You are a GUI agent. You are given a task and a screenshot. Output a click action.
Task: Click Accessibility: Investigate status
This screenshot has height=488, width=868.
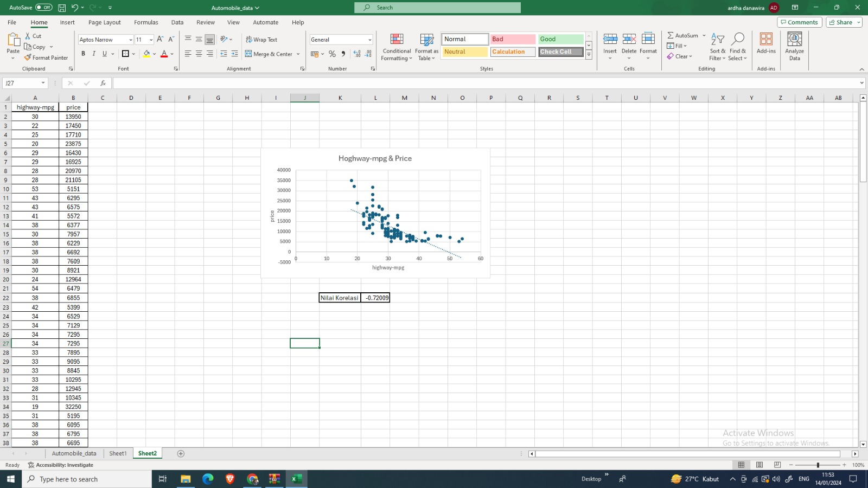[x=60, y=465]
